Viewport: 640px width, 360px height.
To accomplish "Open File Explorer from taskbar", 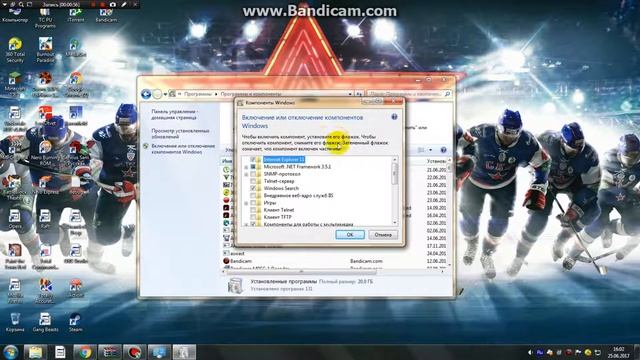I will 36,352.
